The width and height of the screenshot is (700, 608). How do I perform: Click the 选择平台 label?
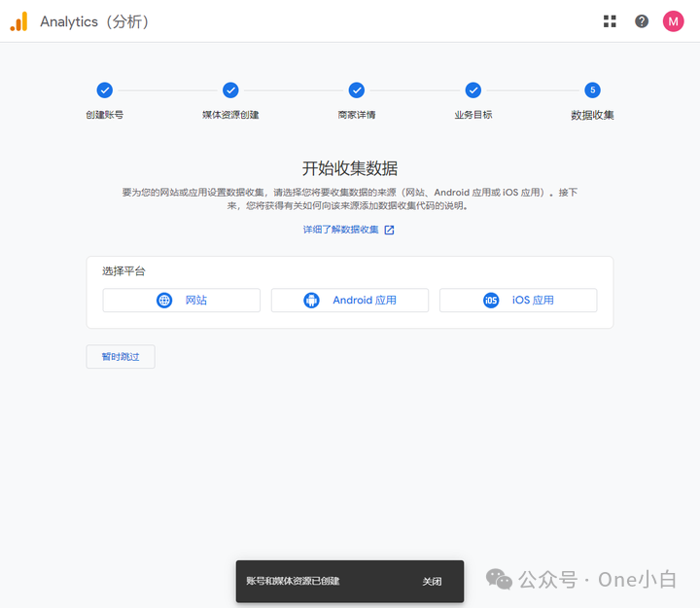123,271
